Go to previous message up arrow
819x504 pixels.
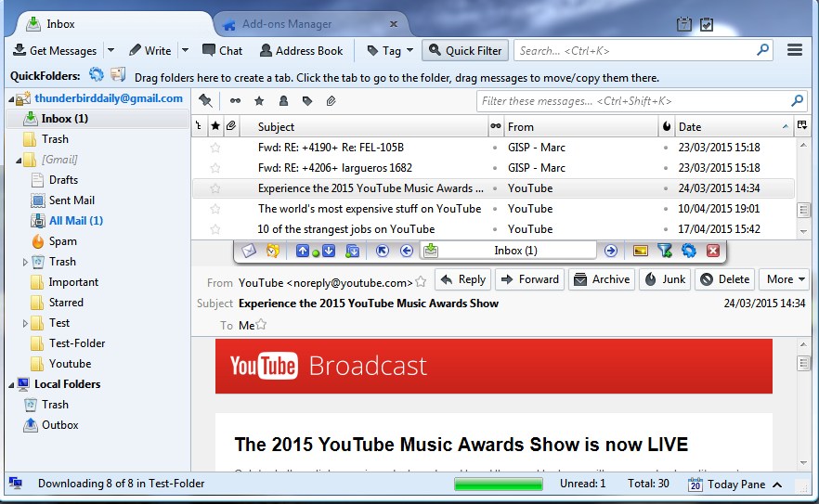[x=303, y=251]
